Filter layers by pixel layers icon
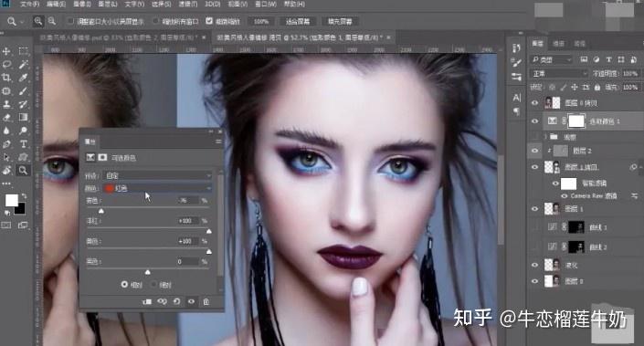Image resolution: width=644 pixels, height=346 pixels. coord(584,59)
